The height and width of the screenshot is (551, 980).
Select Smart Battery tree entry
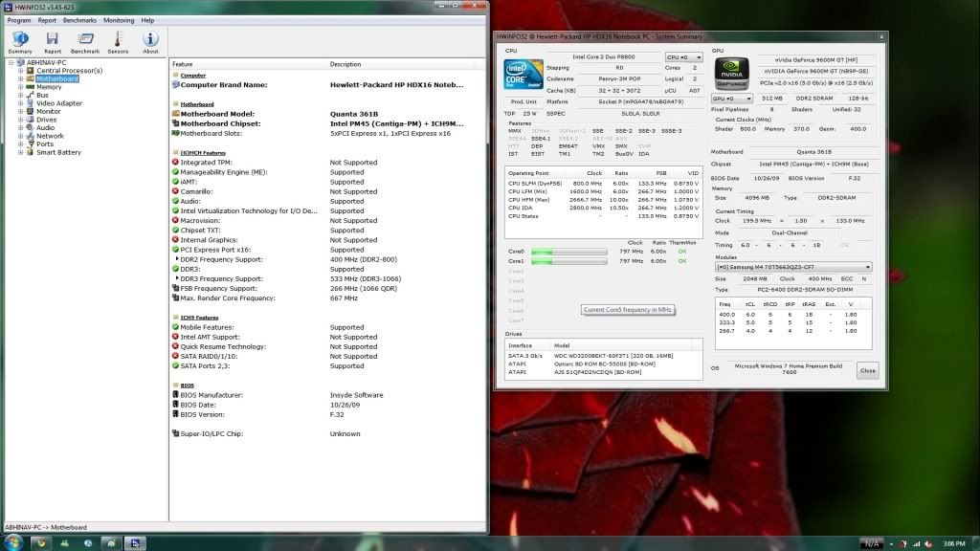tap(58, 152)
